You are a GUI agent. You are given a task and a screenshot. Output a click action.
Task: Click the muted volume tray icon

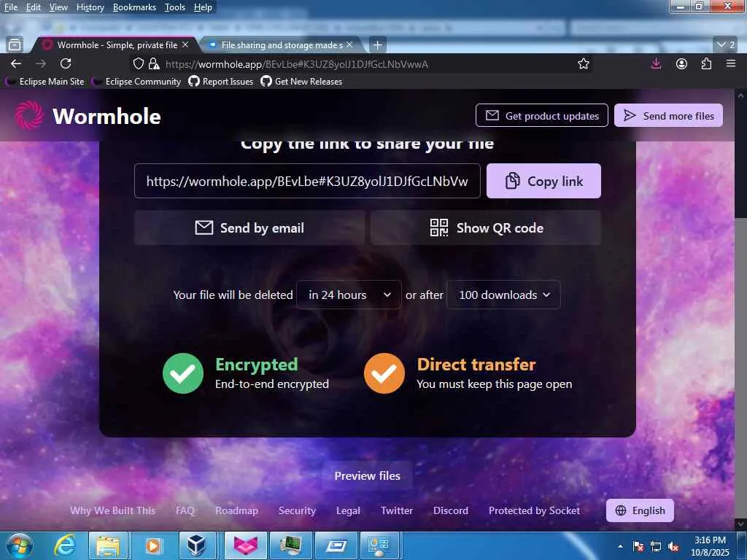point(673,546)
